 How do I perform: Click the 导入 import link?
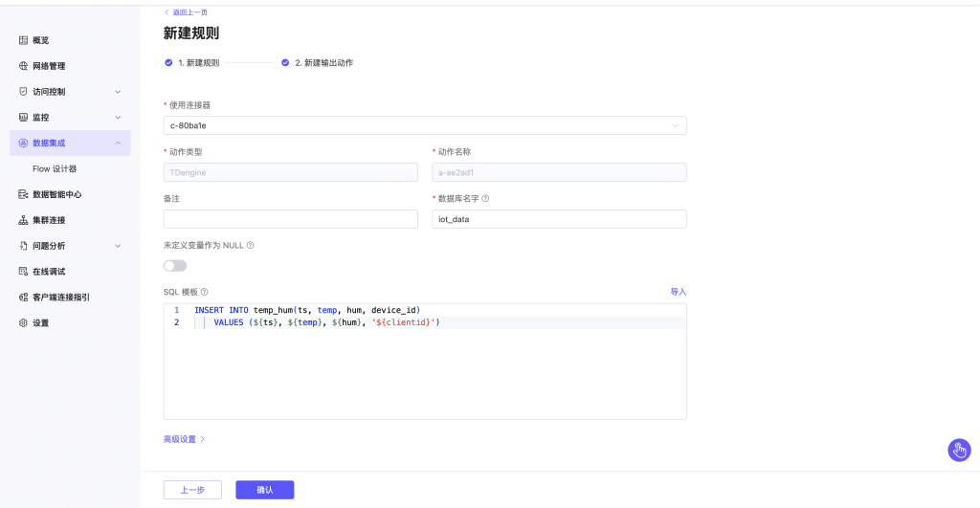[678, 292]
